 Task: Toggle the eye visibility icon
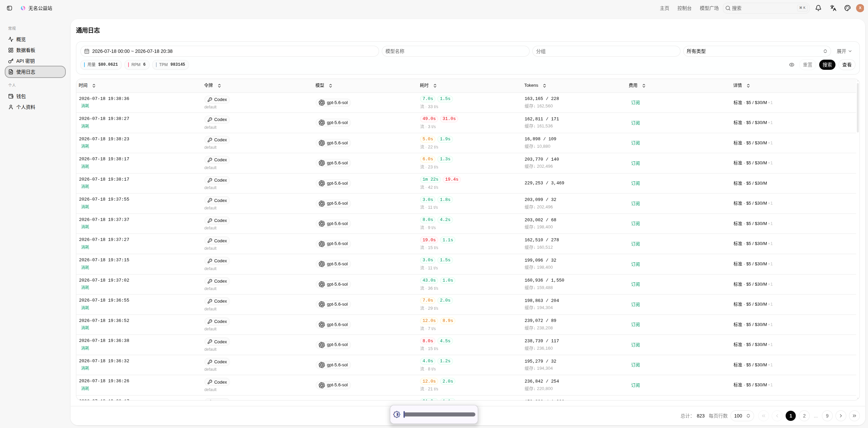point(792,65)
